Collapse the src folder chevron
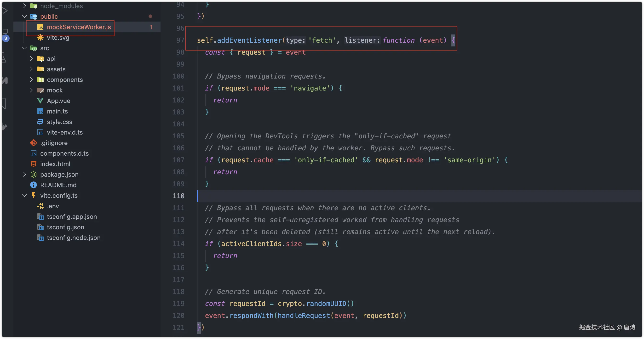The height and width of the screenshot is (339, 644). pyautogui.click(x=24, y=48)
